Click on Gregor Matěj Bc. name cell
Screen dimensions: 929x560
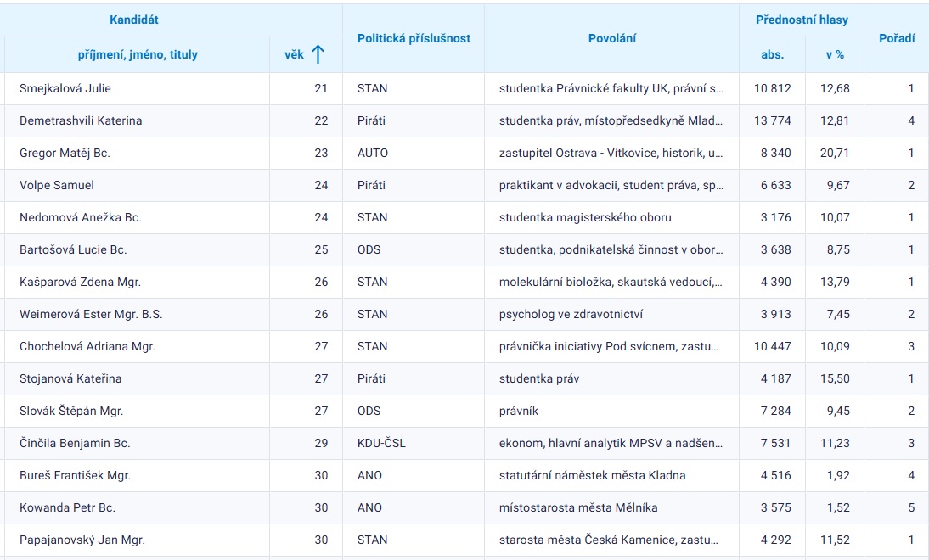pos(65,153)
